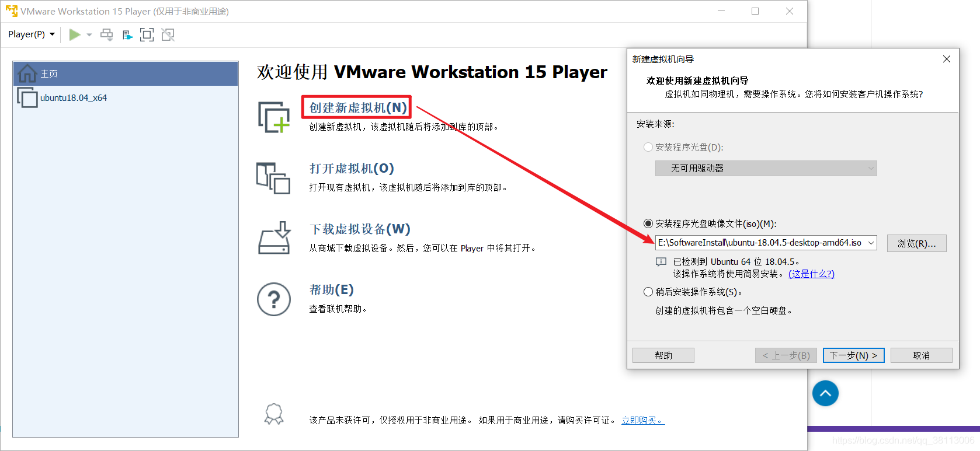Expand the ISO path dropdown arrow
980x451 pixels.
tap(871, 243)
